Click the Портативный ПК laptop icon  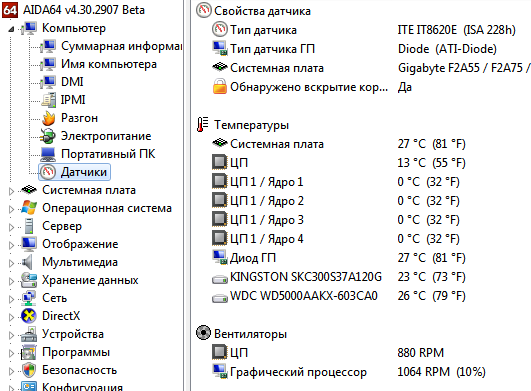pyautogui.click(x=48, y=154)
